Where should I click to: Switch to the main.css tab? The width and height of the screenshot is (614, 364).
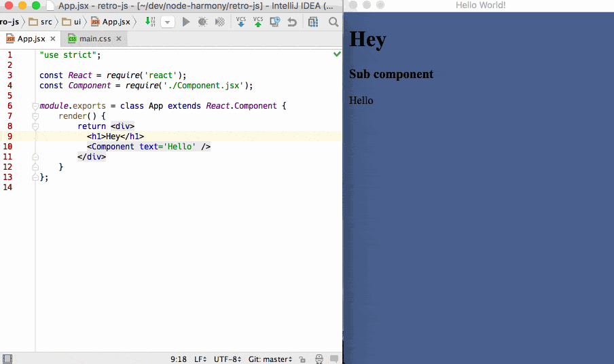[94, 39]
